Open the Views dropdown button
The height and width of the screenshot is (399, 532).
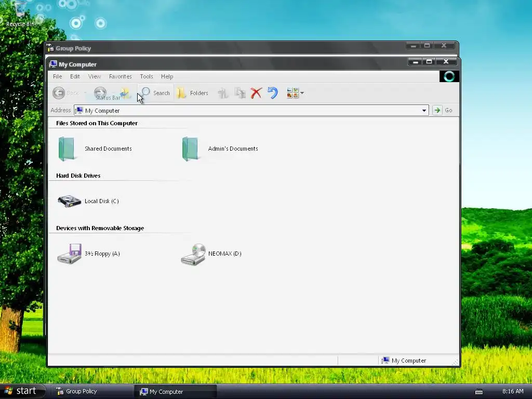tap(295, 92)
